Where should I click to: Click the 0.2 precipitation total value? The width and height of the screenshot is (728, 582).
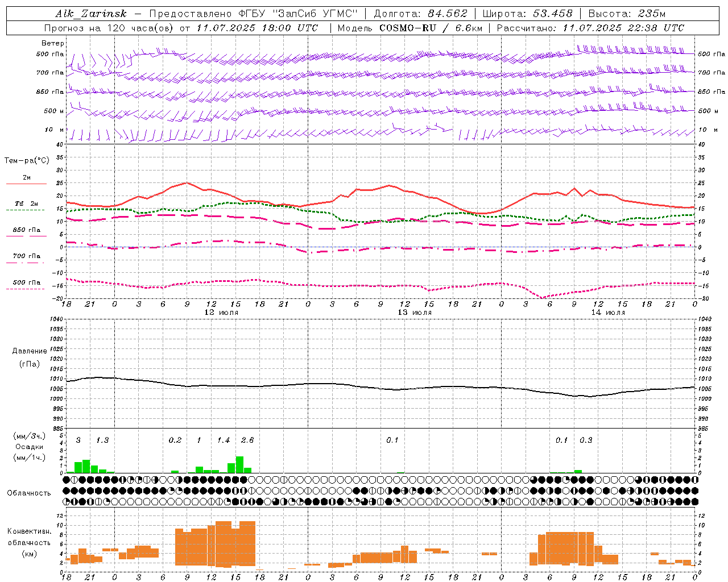(x=175, y=440)
